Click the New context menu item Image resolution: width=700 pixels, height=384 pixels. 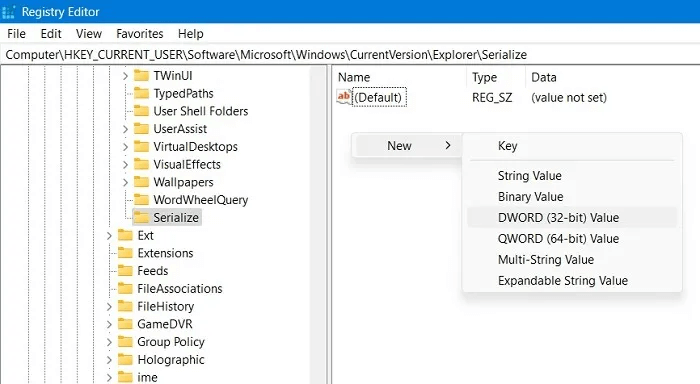407,146
